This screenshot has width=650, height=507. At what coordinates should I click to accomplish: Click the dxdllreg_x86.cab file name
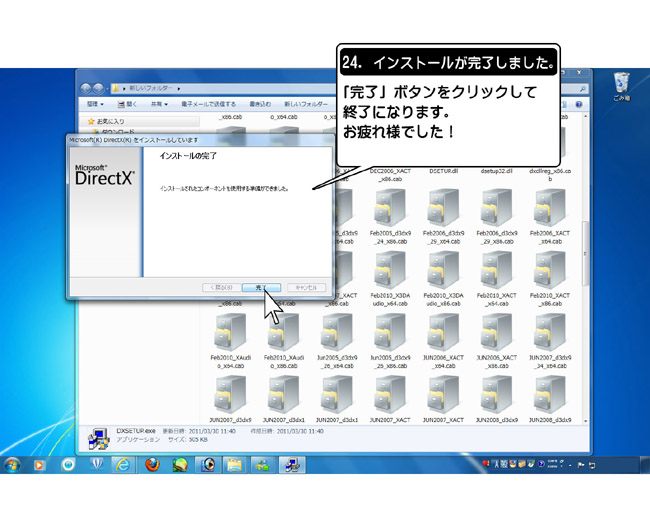click(x=550, y=175)
